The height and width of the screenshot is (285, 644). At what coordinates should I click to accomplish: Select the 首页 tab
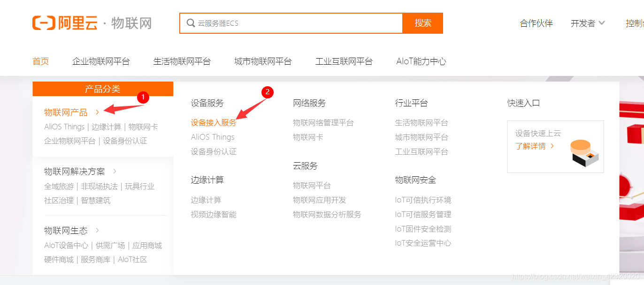[x=41, y=61]
